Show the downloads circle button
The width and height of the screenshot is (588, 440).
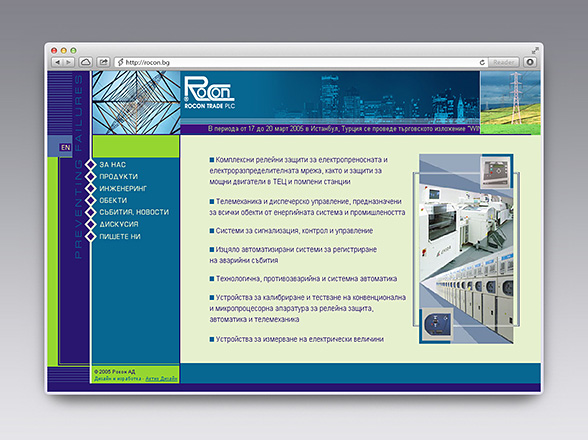coord(530,62)
